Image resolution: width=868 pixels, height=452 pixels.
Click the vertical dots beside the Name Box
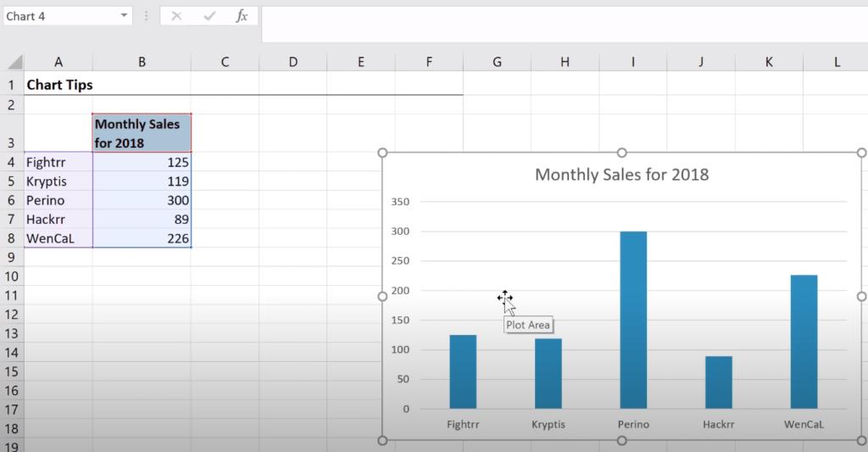[147, 16]
